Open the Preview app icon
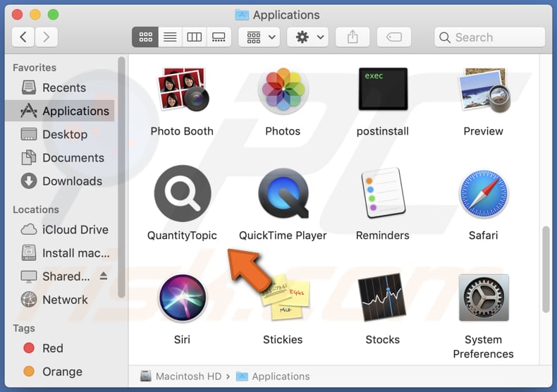Viewport: 557px width, 392px height. (484, 90)
